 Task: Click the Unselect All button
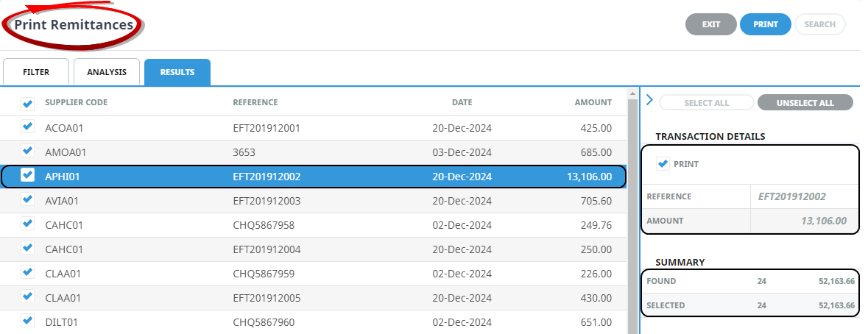click(805, 103)
